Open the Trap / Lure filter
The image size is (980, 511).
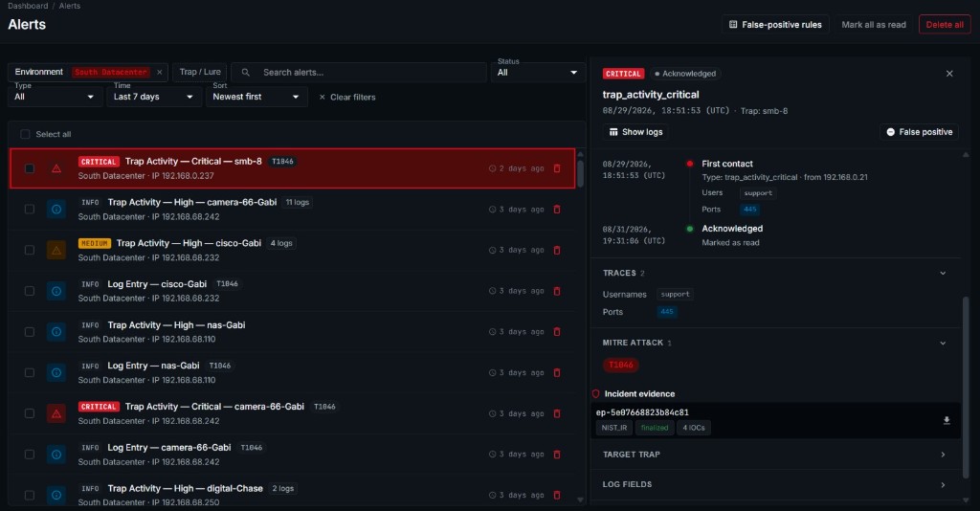pyautogui.click(x=200, y=72)
